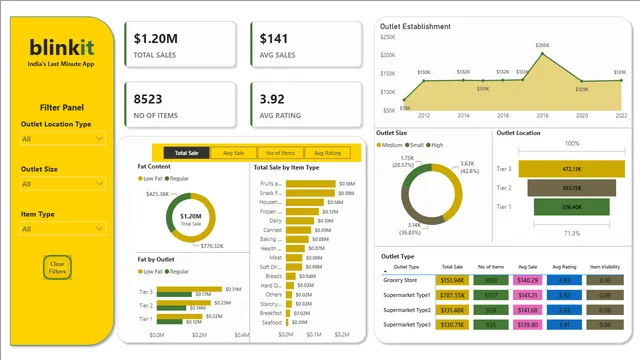
Task: Click the Grocery Store row label
Action: pos(400,280)
